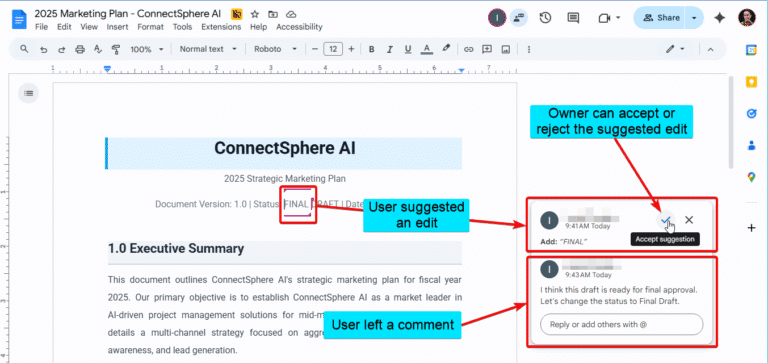Run spelling and grammar check

[x=97, y=49]
